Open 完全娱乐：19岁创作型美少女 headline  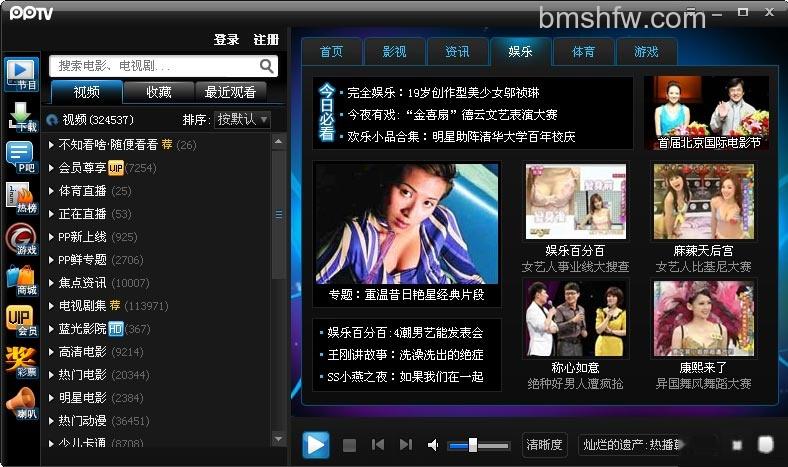pos(443,92)
